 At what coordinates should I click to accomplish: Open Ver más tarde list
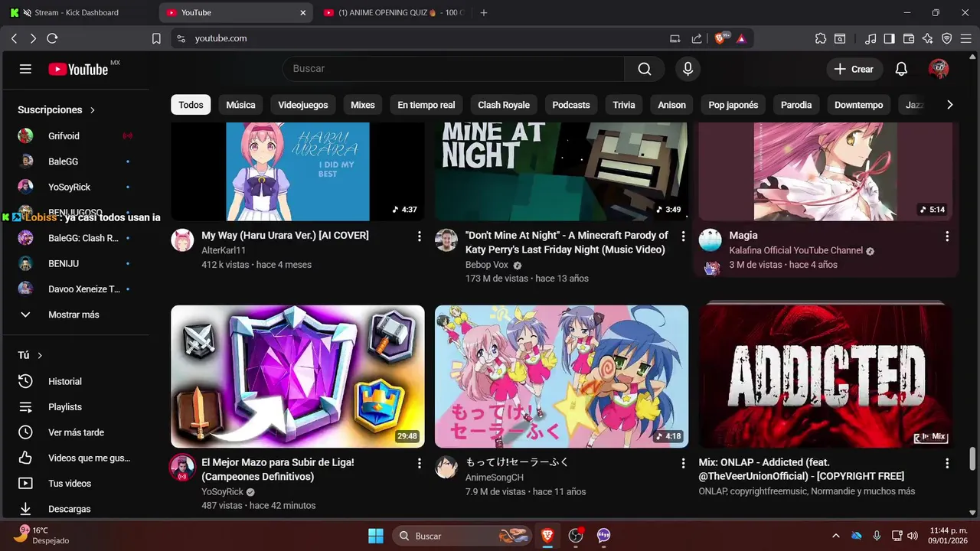pos(74,432)
